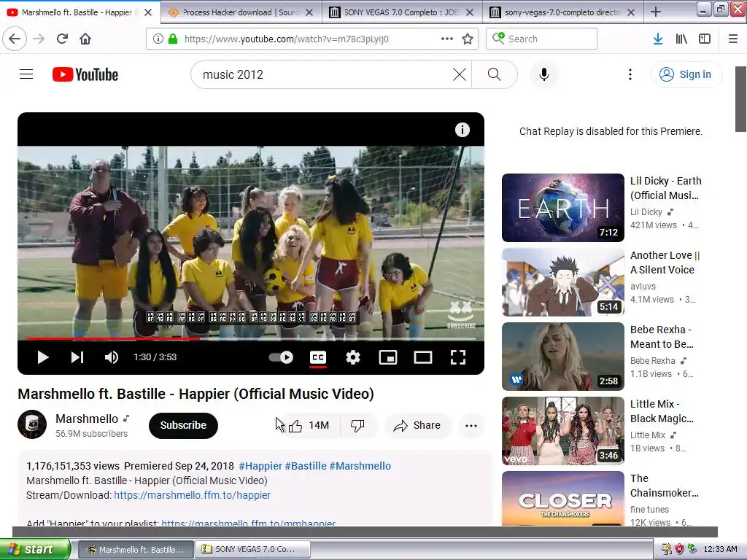This screenshot has height=560, width=747.
Task: Open Marshmello channel avatar
Action: coord(32,424)
